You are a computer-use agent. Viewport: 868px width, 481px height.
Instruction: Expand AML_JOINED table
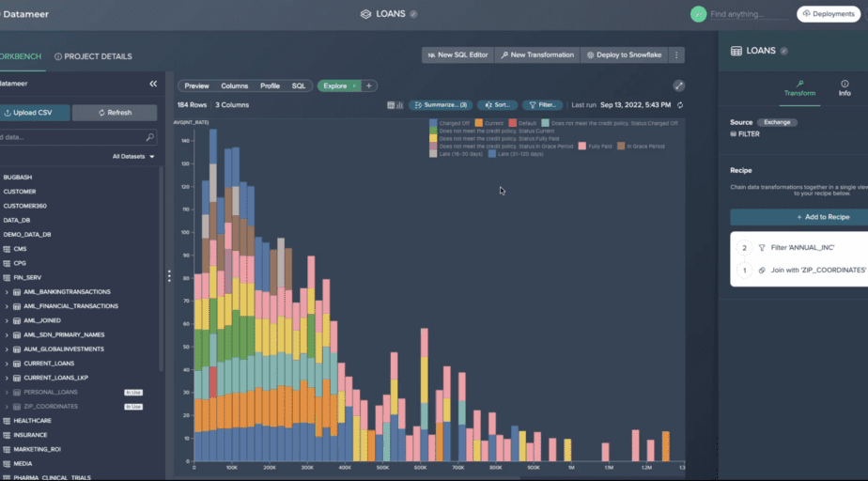coord(7,320)
